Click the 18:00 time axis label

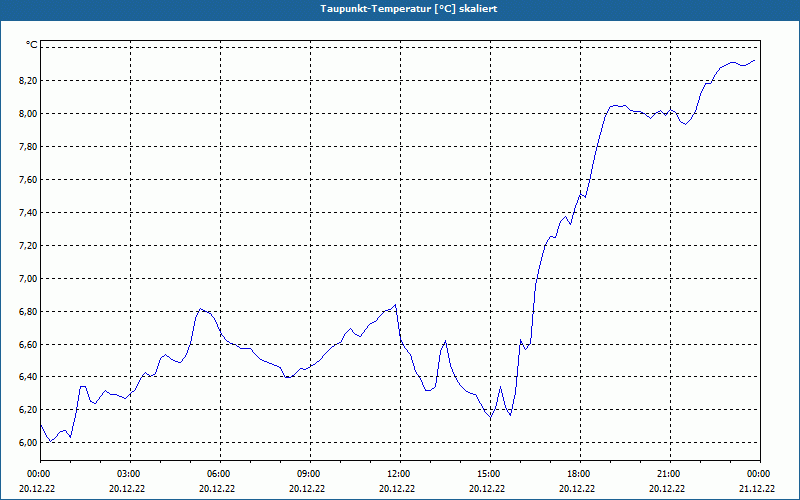click(580, 474)
